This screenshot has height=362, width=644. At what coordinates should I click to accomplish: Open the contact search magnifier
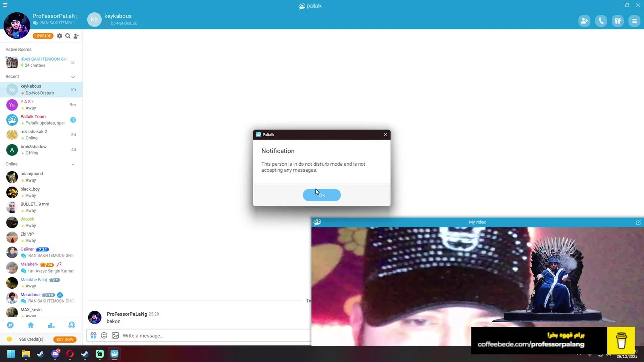click(x=68, y=36)
